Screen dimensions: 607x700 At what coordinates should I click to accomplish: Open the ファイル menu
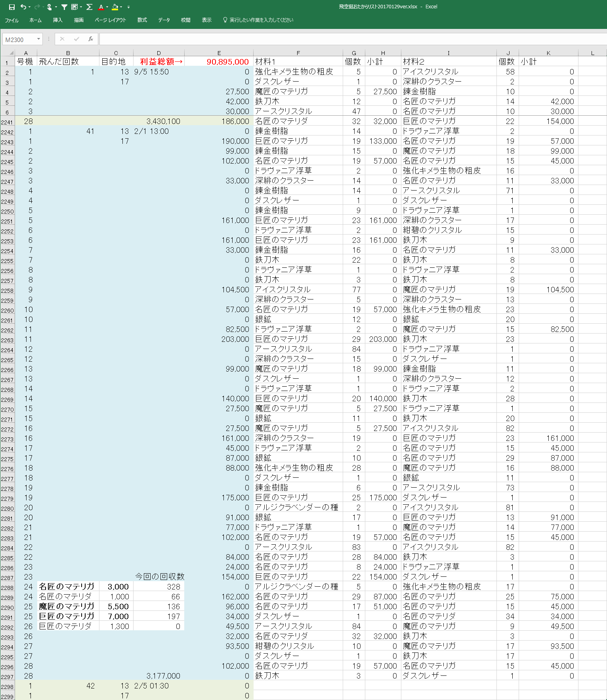(11, 20)
